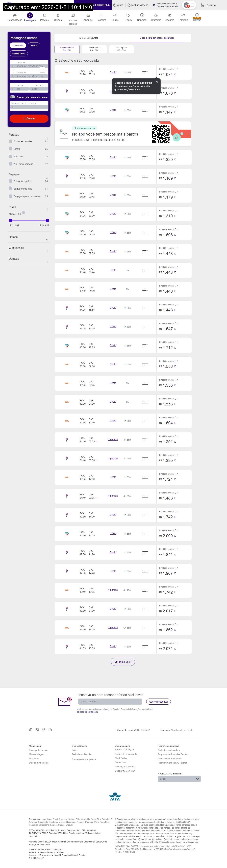Expand the Horário filter section
Viewport: 227px width, 868px height.
point(46,240)
